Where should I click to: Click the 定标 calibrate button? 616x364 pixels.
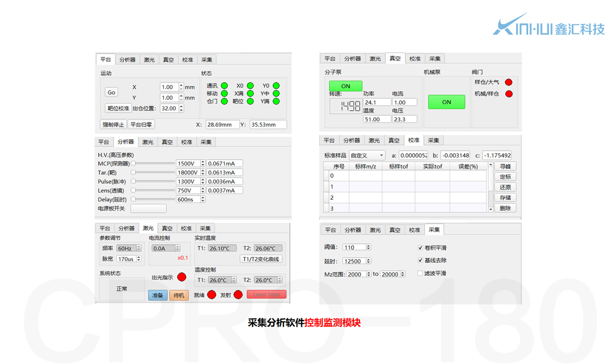point(505,177)
